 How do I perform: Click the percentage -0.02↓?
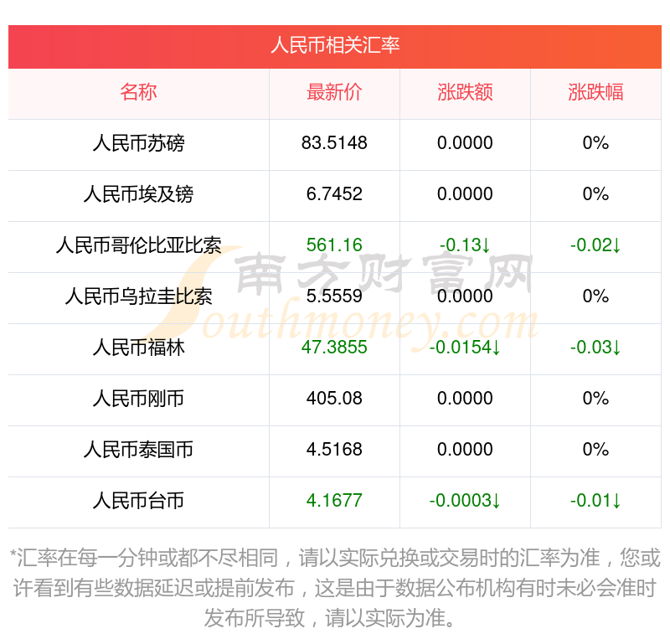[x=595, y=245]
